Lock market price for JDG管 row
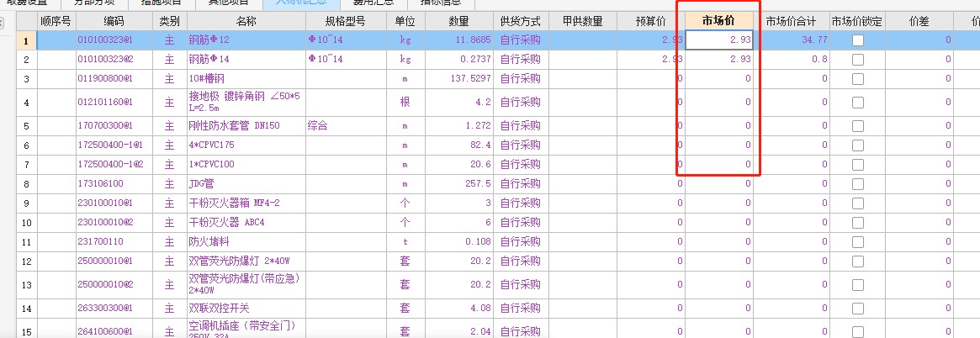The image size is (980, 338). [x=857, y=184]
